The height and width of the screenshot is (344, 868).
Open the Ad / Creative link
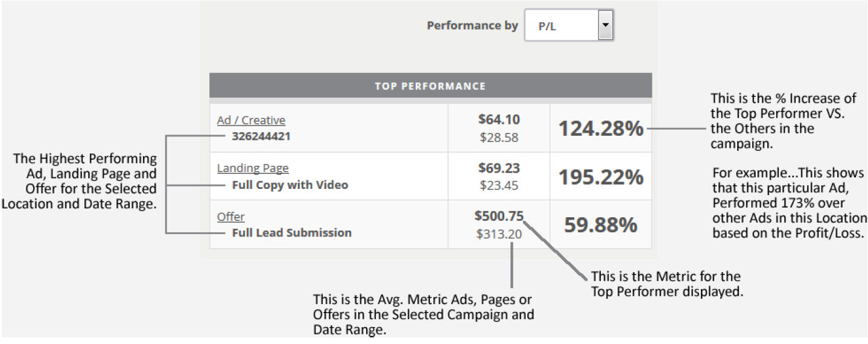tap(251, 120)
